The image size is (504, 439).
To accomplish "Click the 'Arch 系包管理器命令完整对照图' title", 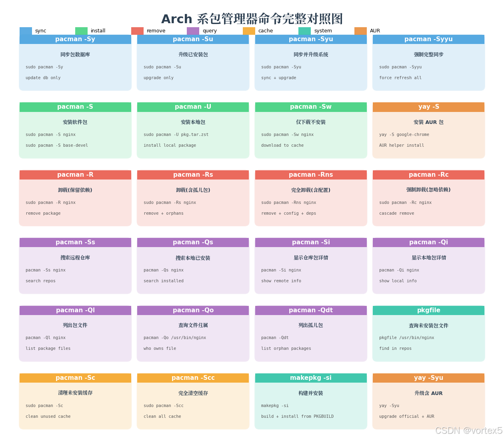I will (x=252, y=19).
